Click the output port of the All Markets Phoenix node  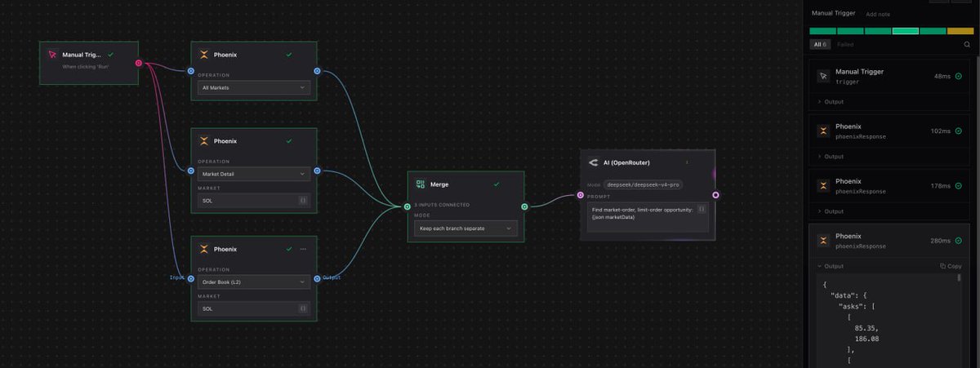click(x=316, y=70)
